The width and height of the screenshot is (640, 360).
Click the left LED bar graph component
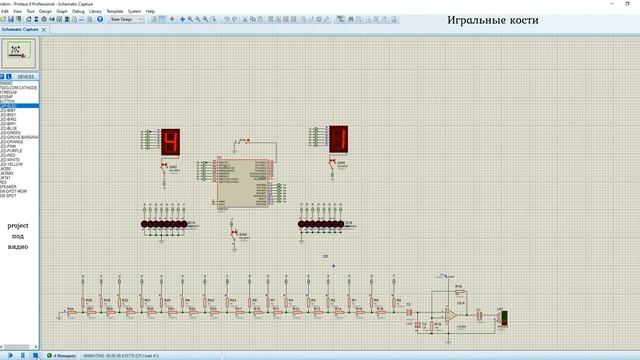point(164,224)
